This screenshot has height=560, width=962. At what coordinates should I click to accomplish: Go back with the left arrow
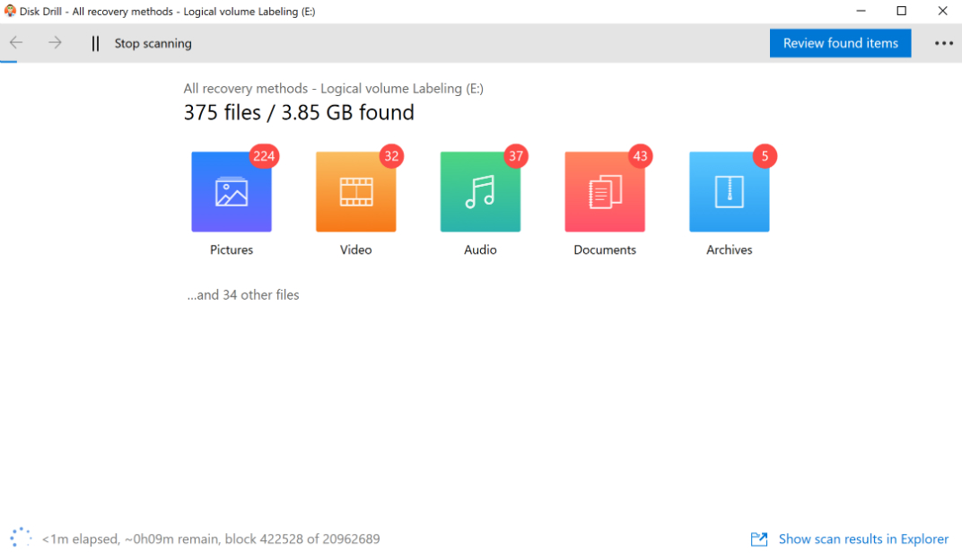click(x=16, y=43)
